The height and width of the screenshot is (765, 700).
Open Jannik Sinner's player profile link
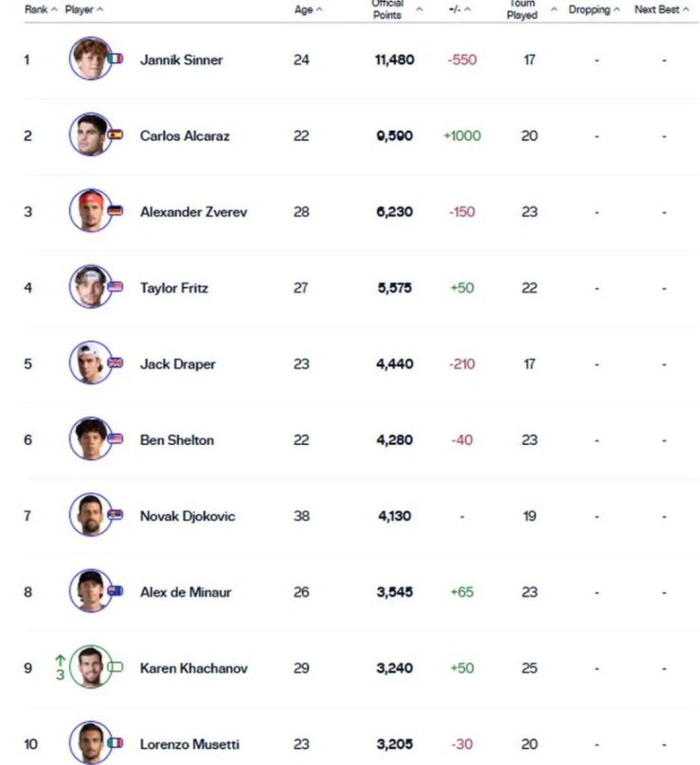coord(181,60)
